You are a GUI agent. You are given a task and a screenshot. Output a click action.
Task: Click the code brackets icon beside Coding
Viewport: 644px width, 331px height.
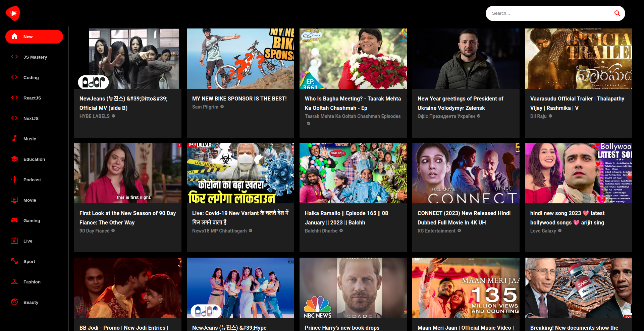pyautogui.click(x=14, y=77)
